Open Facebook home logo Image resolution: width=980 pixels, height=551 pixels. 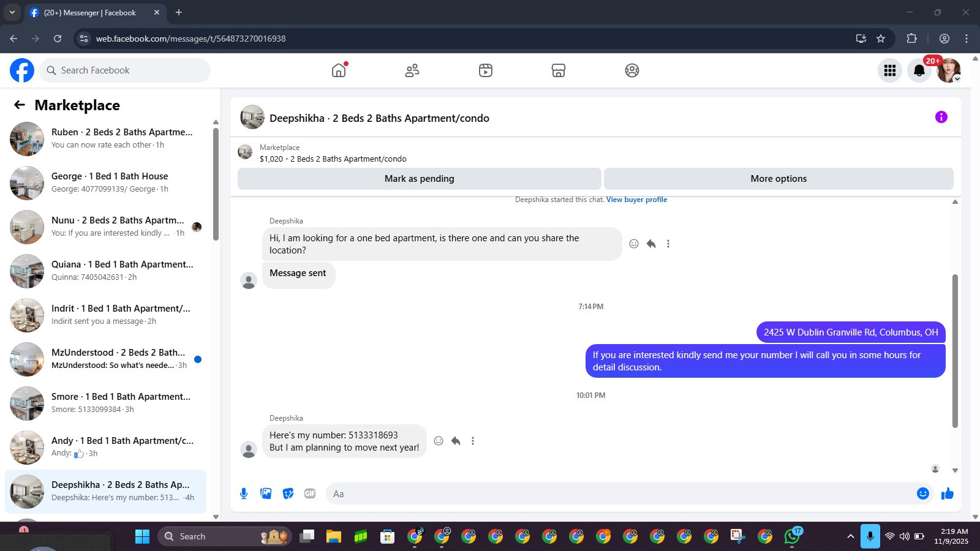coord(22,70)
